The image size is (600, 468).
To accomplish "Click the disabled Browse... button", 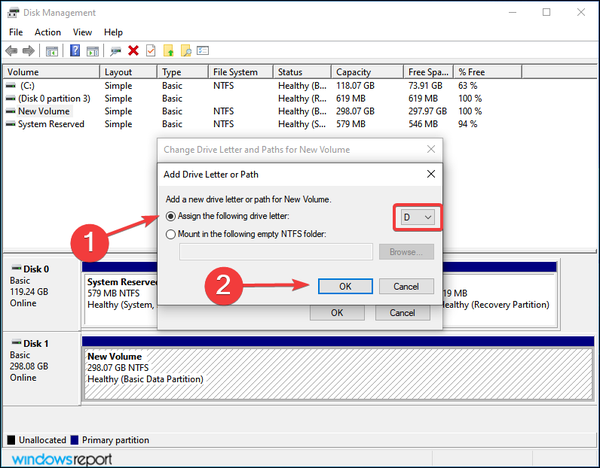I will point(406,252).
